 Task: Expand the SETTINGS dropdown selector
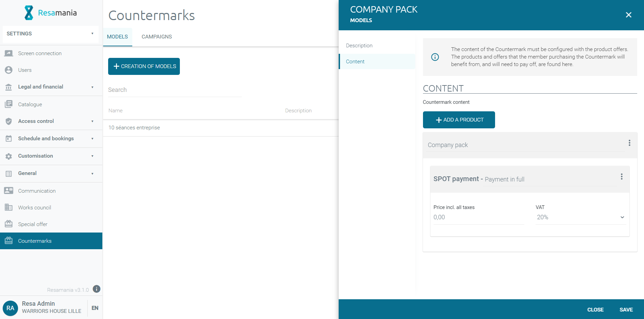tap(50, 34)
